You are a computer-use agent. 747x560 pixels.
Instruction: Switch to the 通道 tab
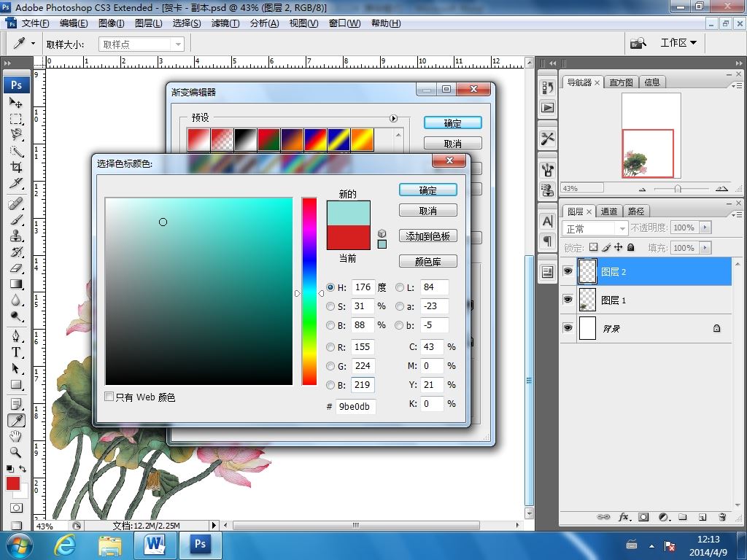click(608, 211)
